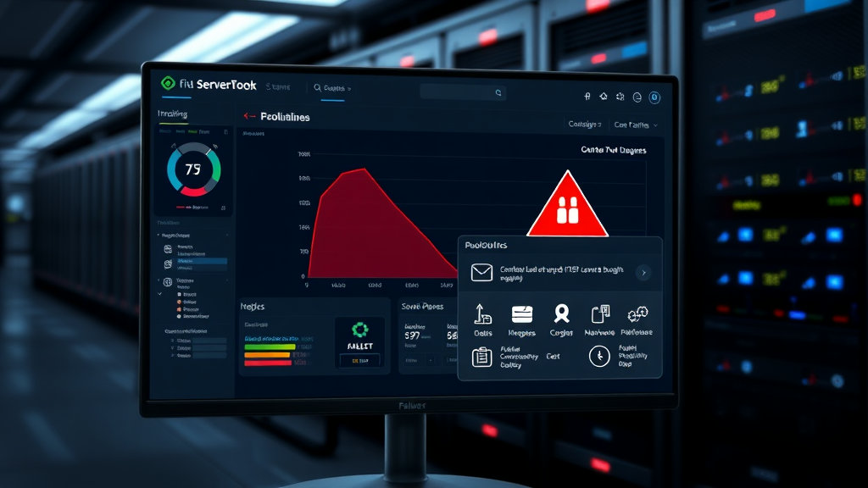Select the dim tab next to ServerTook title
This screenshot has width=868, height=488.
click(x=278, y=87)
